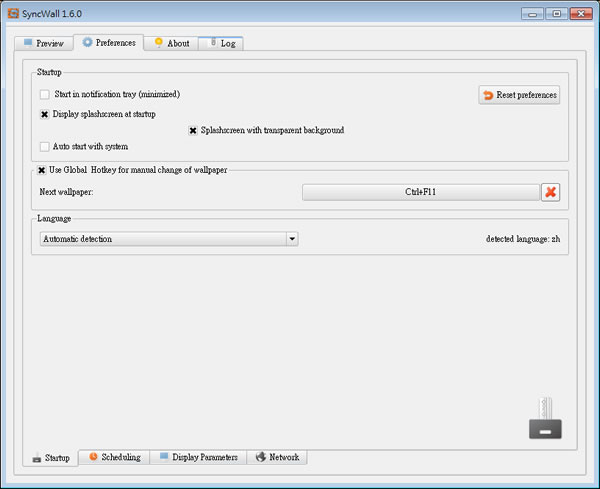Open the About tab
The width and height of the screenshot is (600, 489).
click(x=170, y=44)
